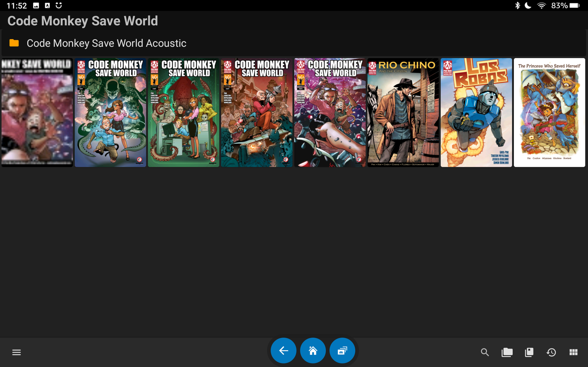The image size is (588, 367).
Task: Open The Princess Who Saved Herself cover
Action: (x=550, y=112)
